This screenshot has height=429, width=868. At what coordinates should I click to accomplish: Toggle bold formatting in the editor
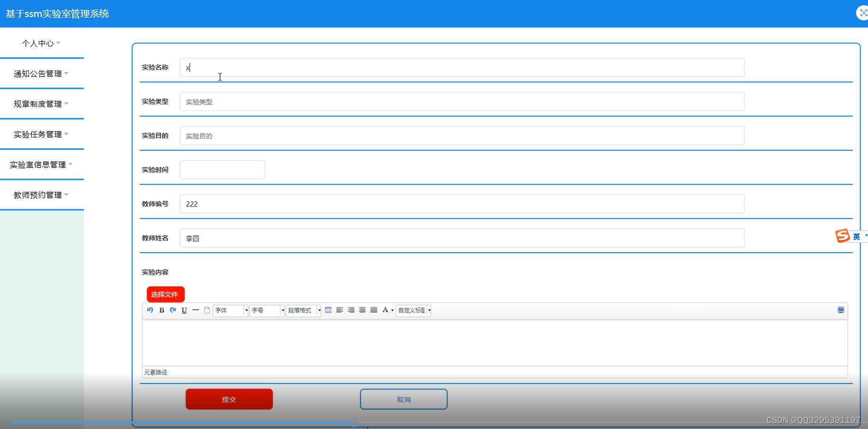pos(161,310)
